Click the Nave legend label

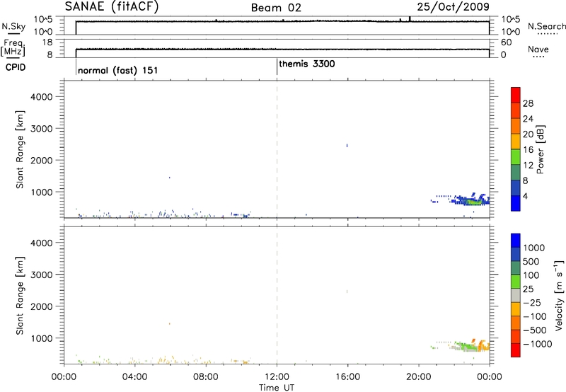[538, 49]
